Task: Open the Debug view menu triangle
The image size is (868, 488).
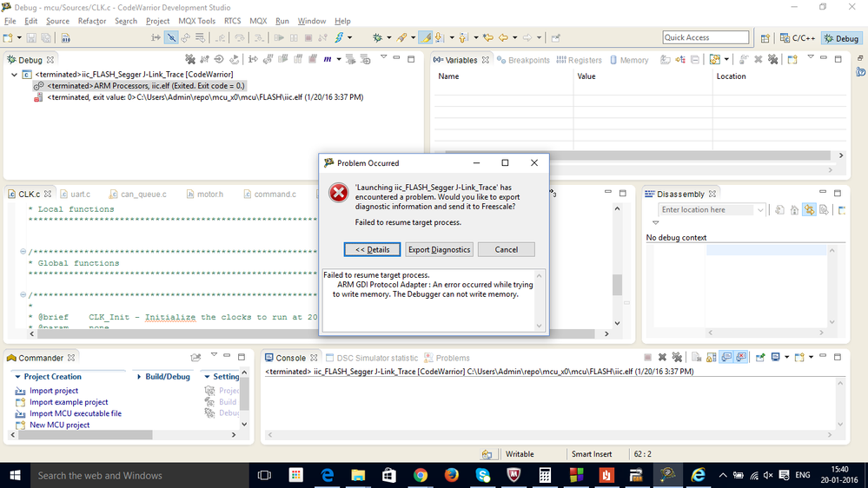Action: (383, 57)
